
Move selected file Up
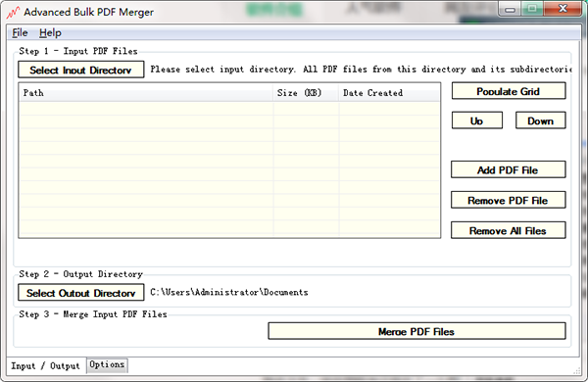pos(477,120)
